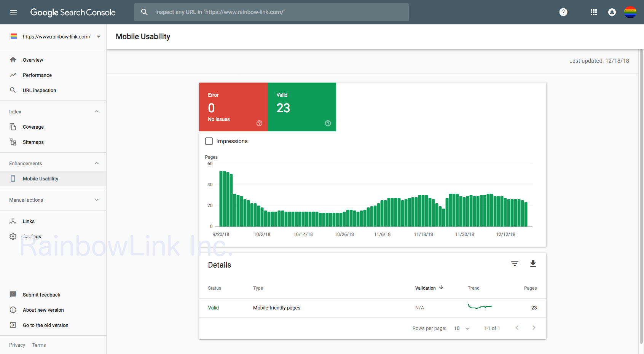Open the Details filter icon

pyautogui.click(x=515, y=263)
